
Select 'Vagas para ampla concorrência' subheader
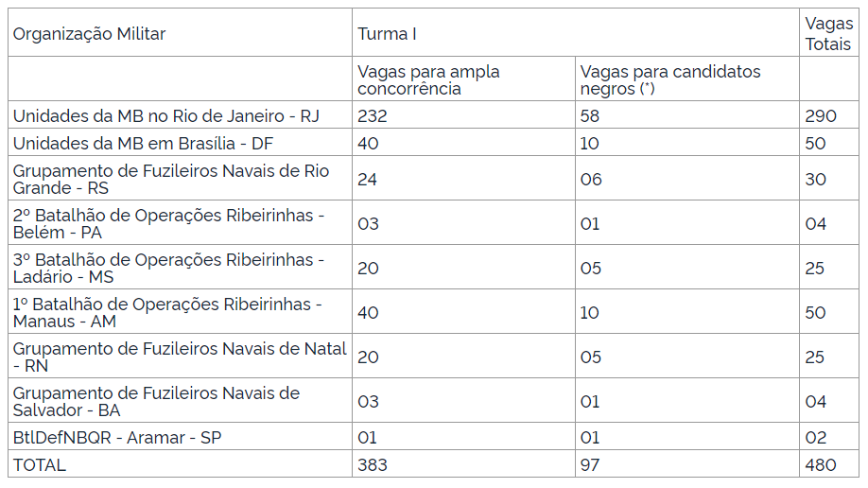coord(428,80)
